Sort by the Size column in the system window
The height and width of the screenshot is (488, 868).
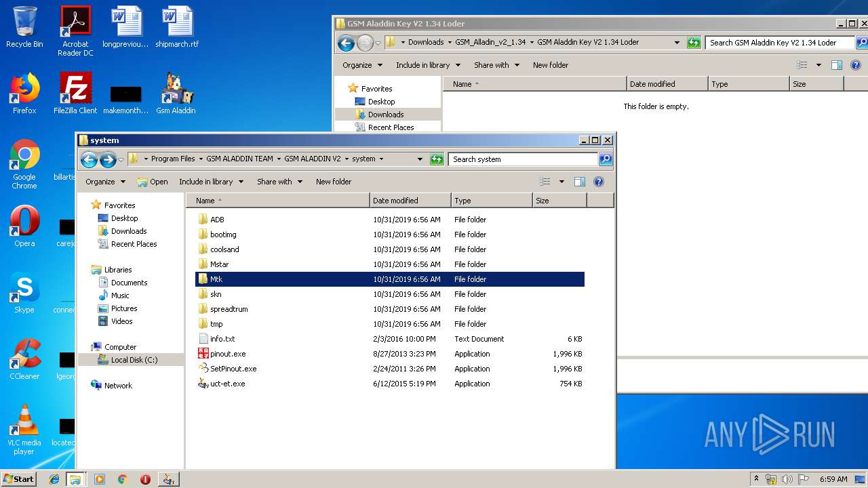click(x=559, y=201)
